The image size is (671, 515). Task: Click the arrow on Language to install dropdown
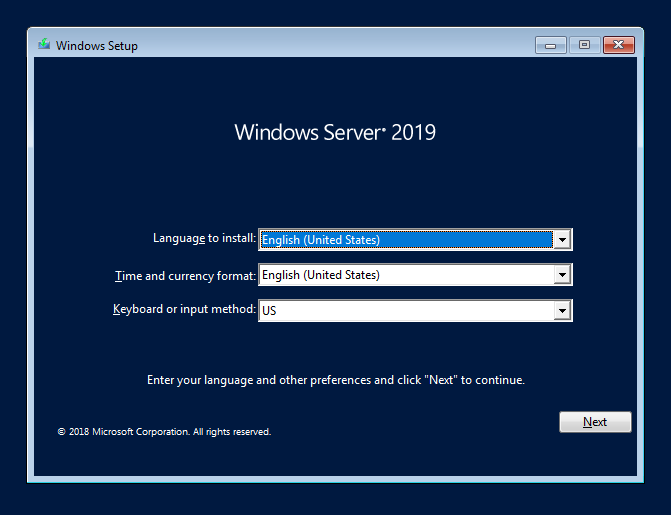click(x=562, y=239)
